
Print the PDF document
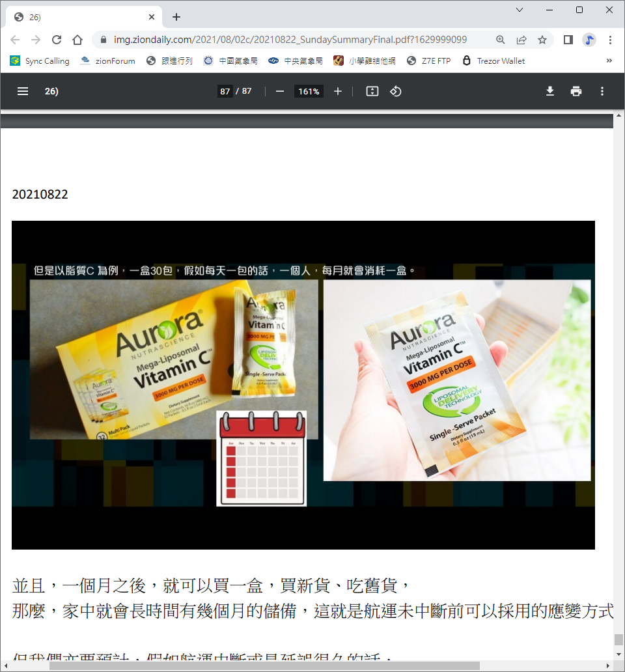[x=576, y=91]
